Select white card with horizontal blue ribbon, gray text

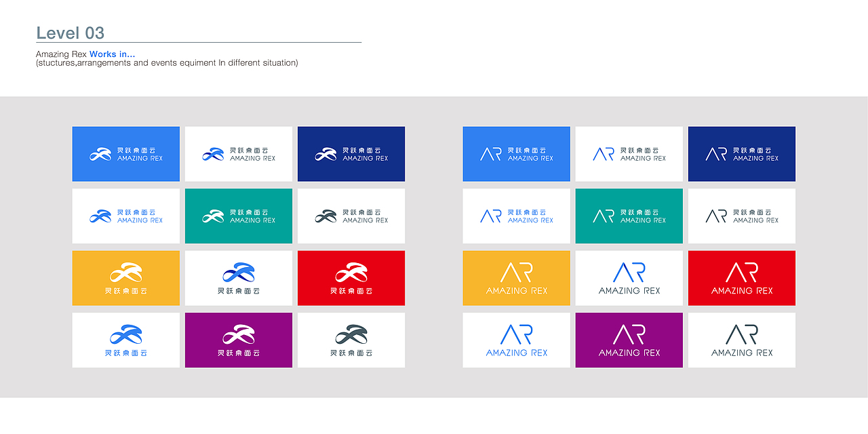pos(239,154)
